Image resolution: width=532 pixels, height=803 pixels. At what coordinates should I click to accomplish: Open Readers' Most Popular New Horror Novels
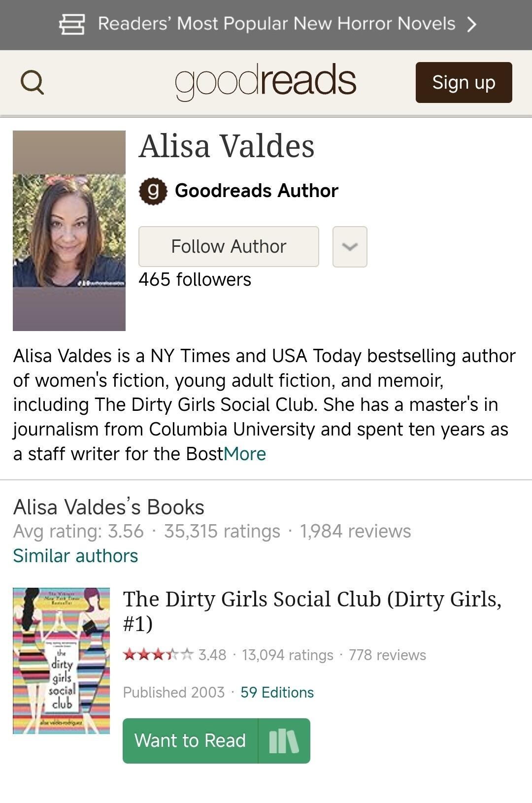coord(276,24)
